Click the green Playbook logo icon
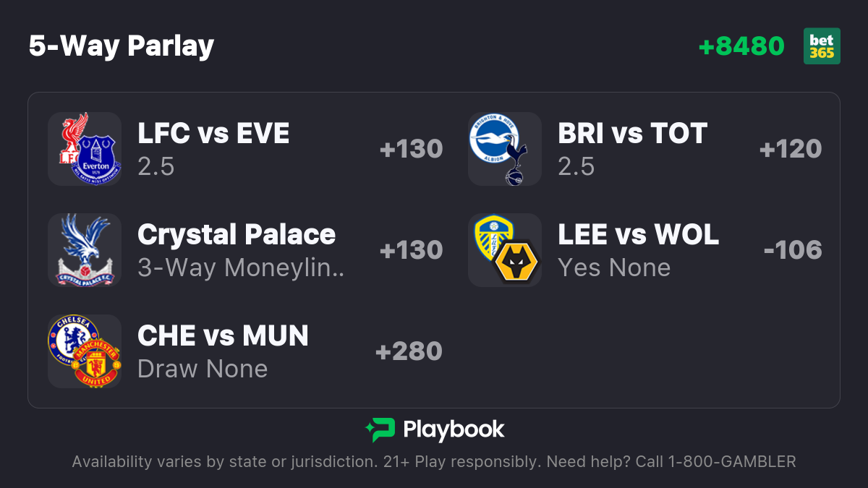The width and height of the screenshot is (868, 488). (380, 430)
